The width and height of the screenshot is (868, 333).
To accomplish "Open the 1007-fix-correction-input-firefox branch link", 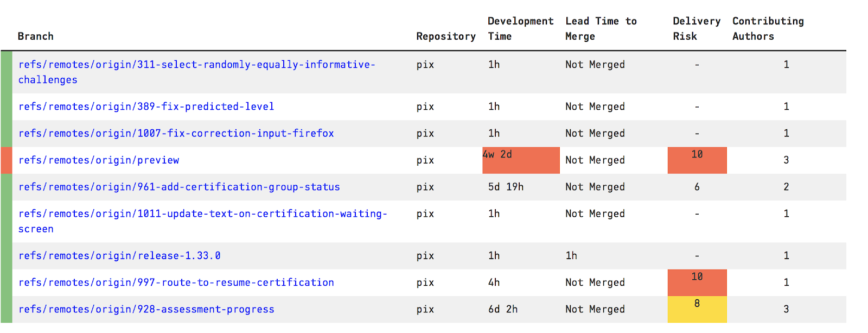I will (x=176, y=133).
